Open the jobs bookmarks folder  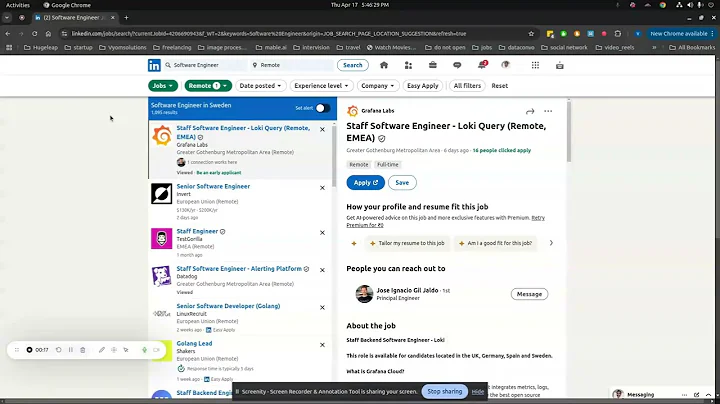pyautogui.click(x=482, y=47)
